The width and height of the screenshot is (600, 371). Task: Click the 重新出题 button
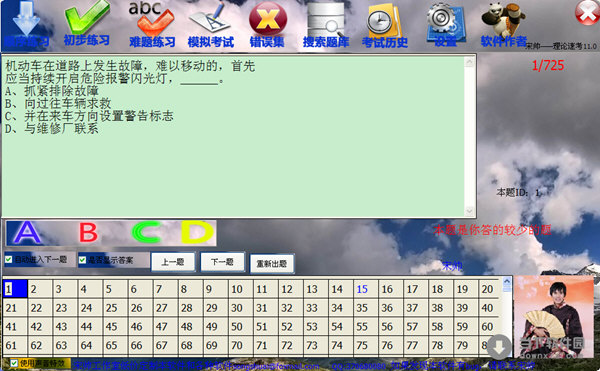[272, 264]
